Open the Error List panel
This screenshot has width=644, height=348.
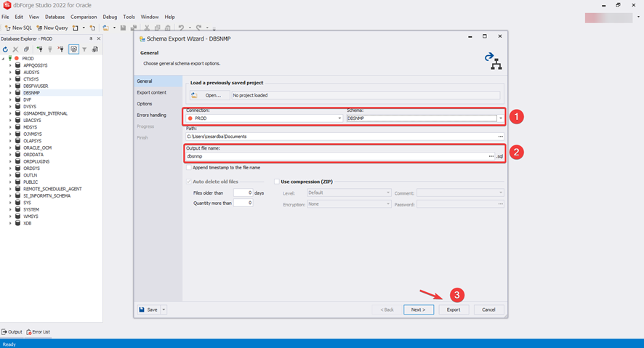38,332
